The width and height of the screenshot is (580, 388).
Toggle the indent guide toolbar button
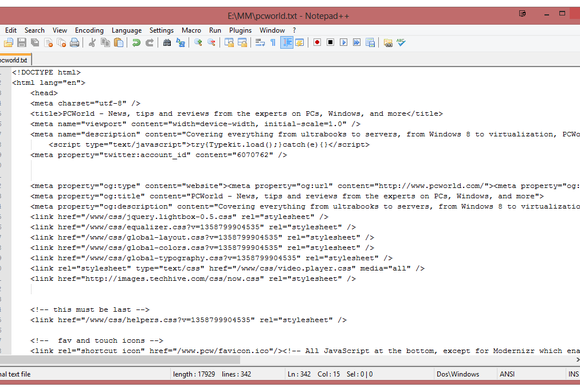click(287, 43)
